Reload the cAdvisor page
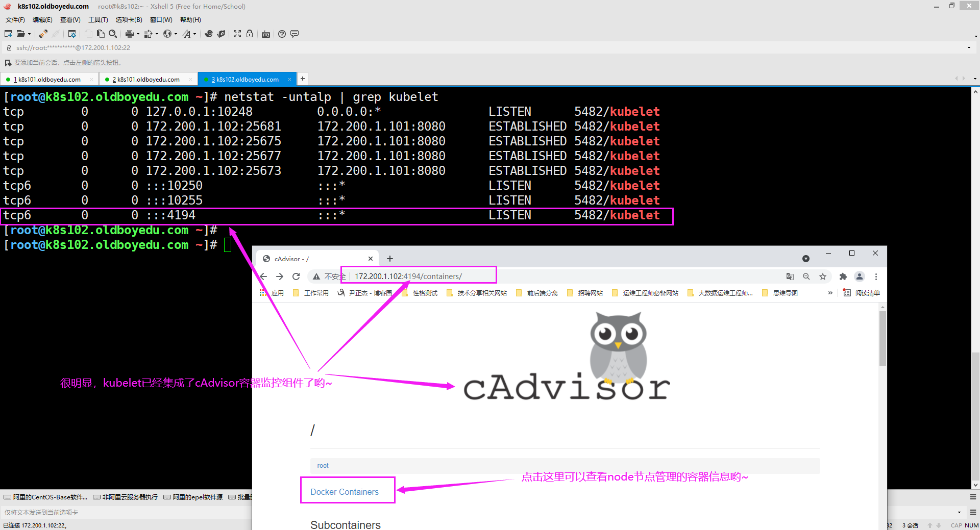This screenshot has height=530, width=980. pyautogui.click(x=296, y=276)
